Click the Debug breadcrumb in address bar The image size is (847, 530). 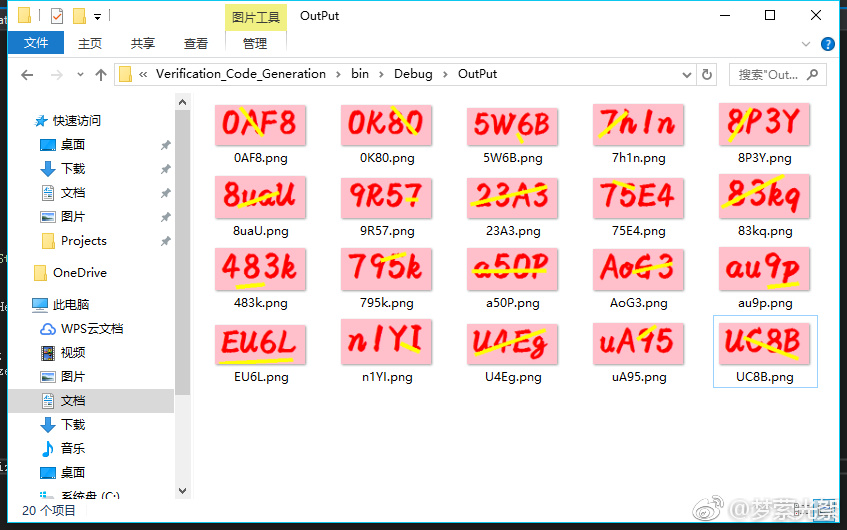pos(413,74)
